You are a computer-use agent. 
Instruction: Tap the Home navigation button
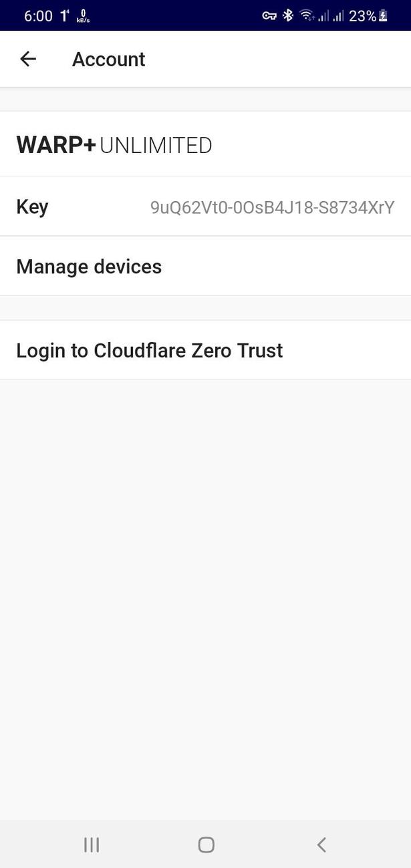[x=205, y=844]
